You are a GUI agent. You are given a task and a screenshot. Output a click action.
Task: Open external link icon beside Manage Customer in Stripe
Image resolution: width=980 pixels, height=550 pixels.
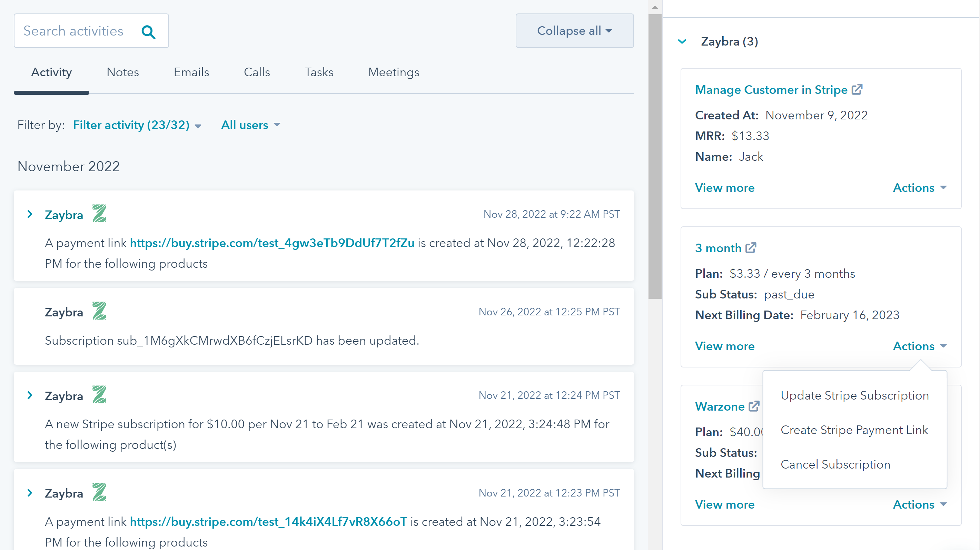[x=858, y=89]
